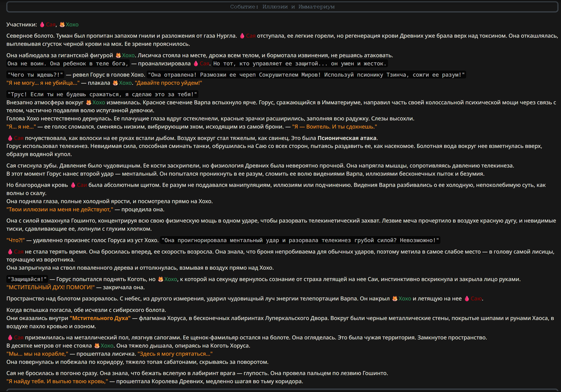This screenshot has width=561, height=392.
Task: Click the drop icon after "проанализировала"
Action: click(x=196, y=64)
